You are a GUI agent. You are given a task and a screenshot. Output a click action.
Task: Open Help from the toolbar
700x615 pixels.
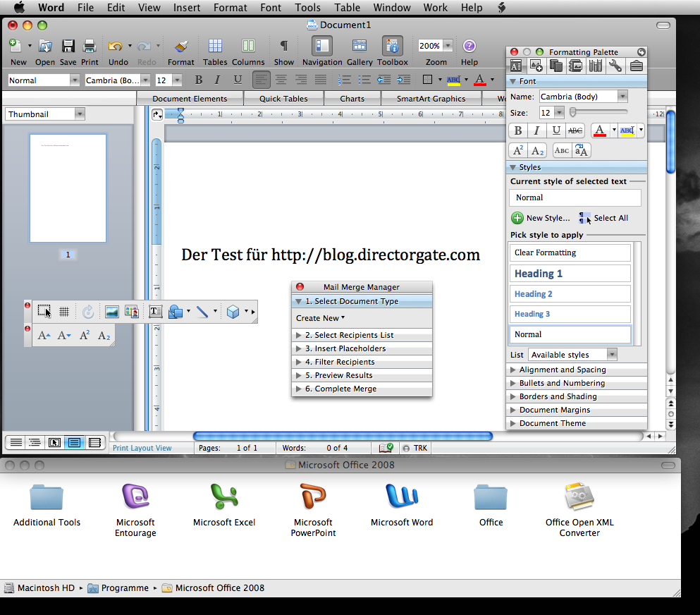click(x=469, y=46)
